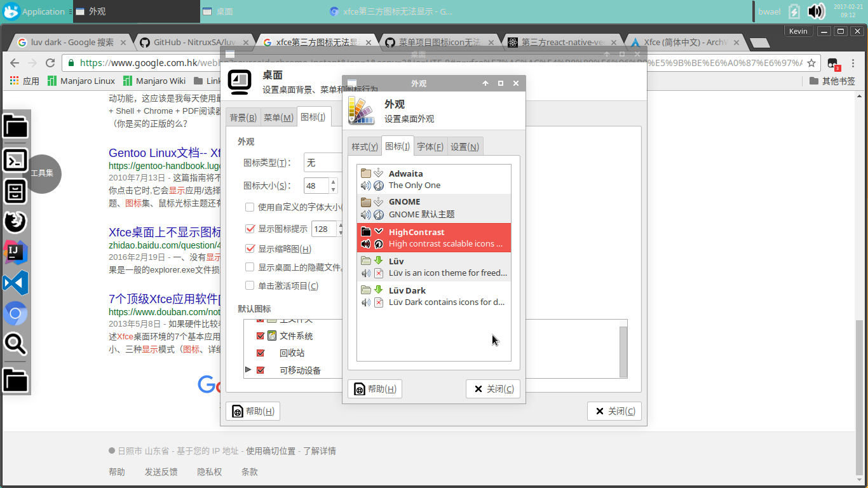Launch Chromium from the dock

click(16, 313)
